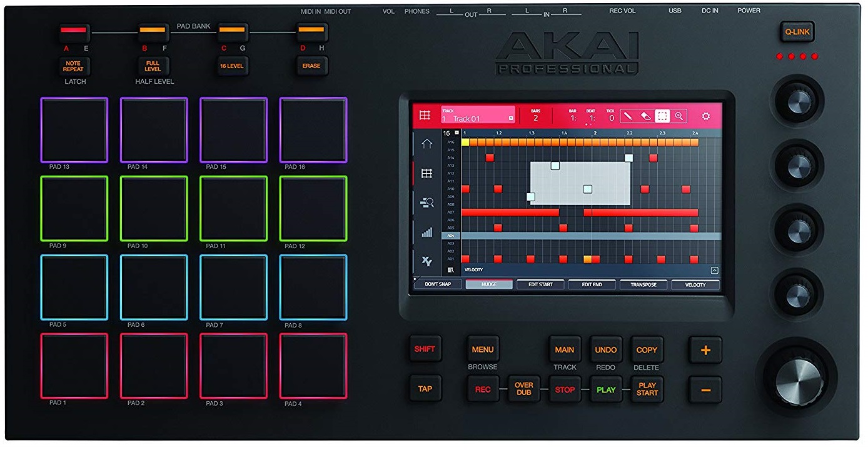This screenshot has width=868, height=450.
Task: Open grid view from the screen sidebar
Action: tap(426, 174)
